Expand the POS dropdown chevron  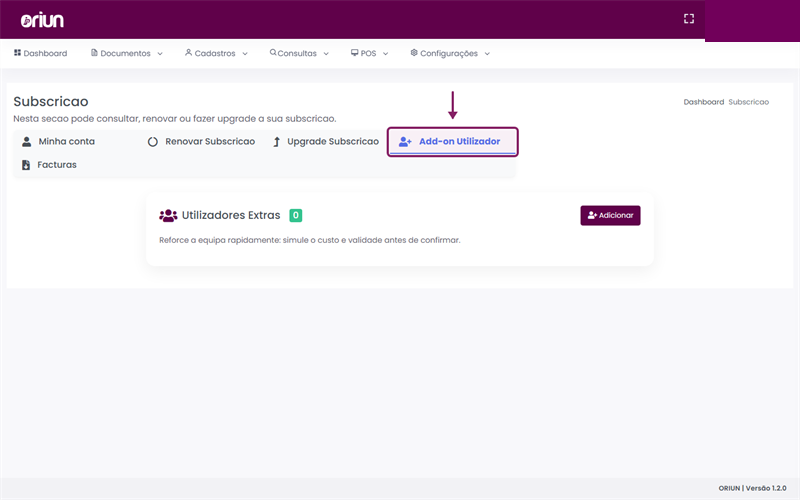(385, 54)
